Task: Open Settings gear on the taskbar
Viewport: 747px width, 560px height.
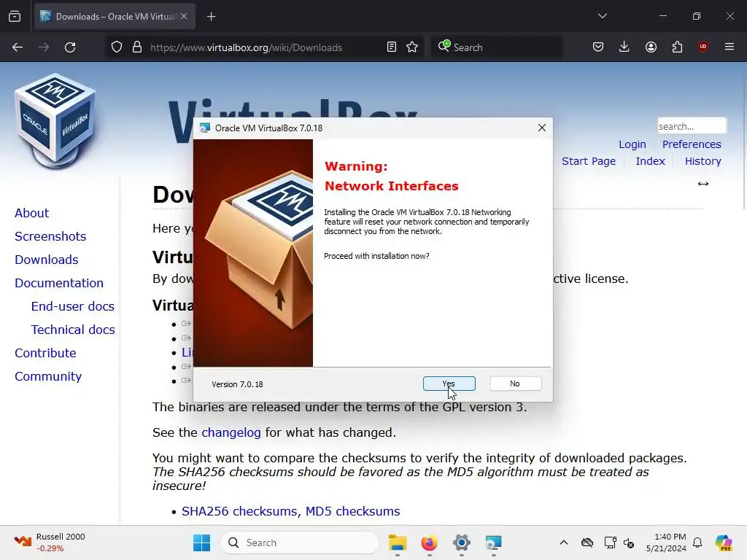Action: click(461, 542)
